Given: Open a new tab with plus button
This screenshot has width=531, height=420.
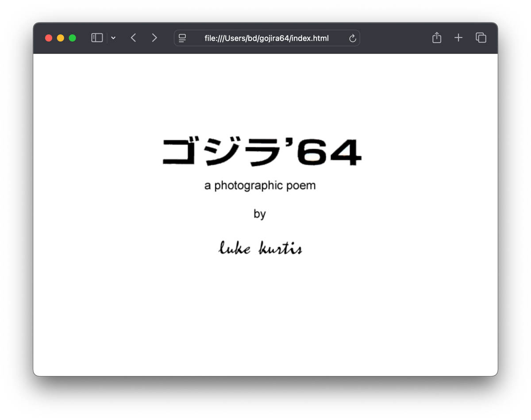Looking at the screenshot, I should (458, 38).
